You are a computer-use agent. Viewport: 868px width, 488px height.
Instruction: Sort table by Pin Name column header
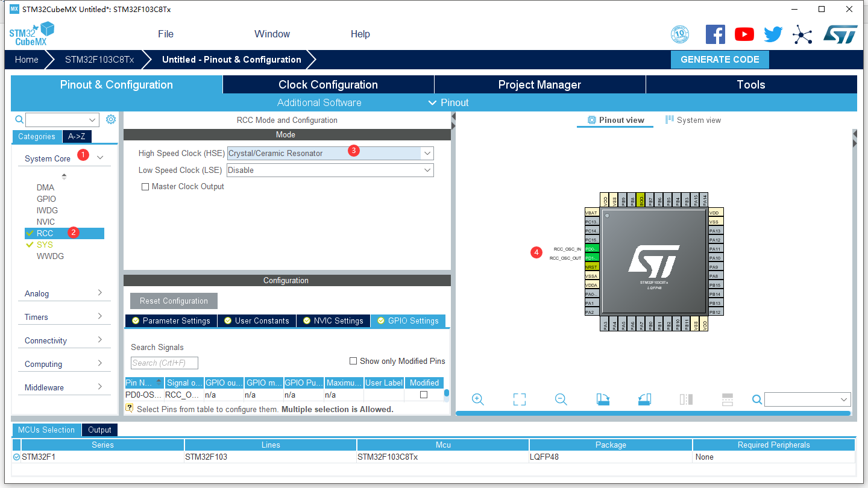tap(145, 383)
